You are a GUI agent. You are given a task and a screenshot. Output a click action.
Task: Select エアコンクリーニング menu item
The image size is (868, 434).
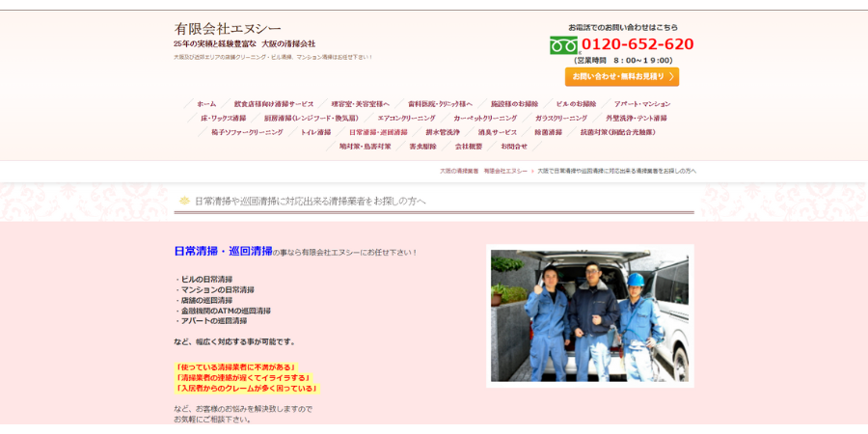pyautogui.click(x=406, y=119)
